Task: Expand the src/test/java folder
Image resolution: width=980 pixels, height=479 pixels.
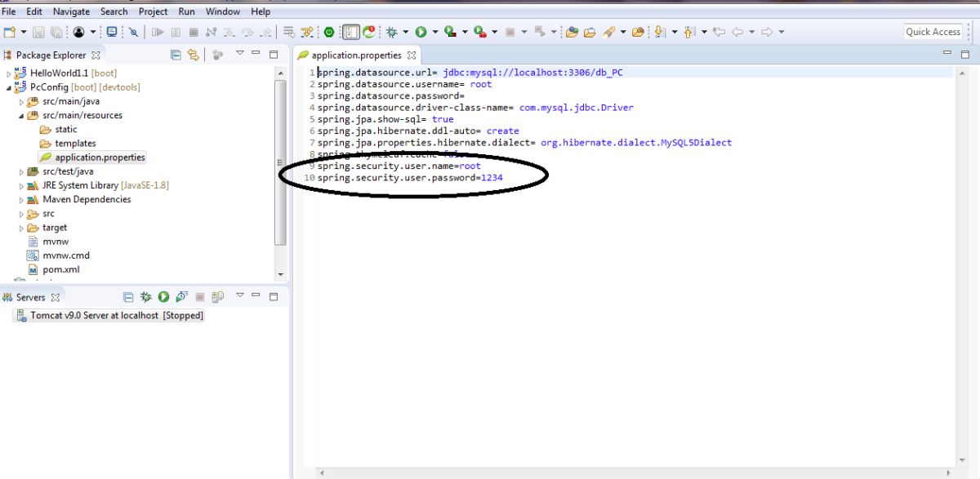Action: click(x=22, y=172)
